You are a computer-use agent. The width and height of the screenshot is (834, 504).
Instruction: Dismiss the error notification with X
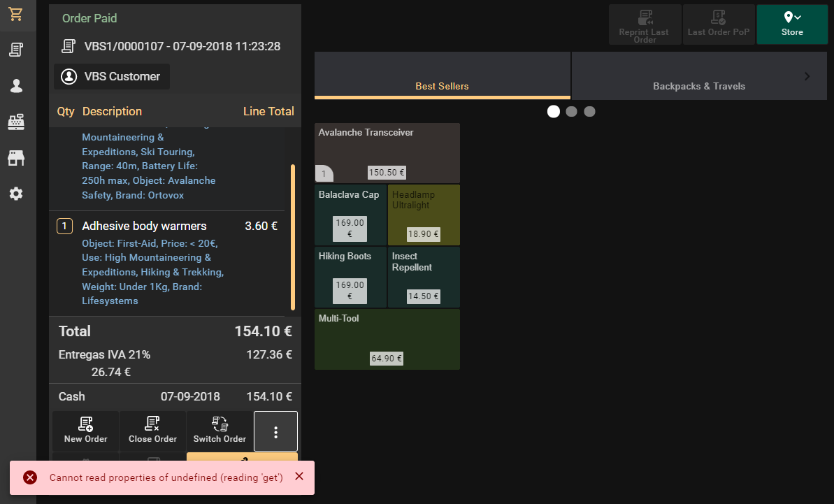(299, 477)
